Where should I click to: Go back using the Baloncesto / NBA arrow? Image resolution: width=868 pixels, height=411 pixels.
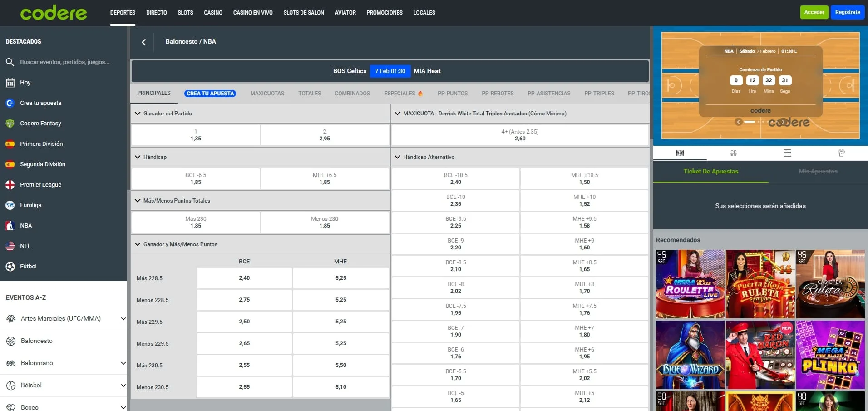pos(144,42)
